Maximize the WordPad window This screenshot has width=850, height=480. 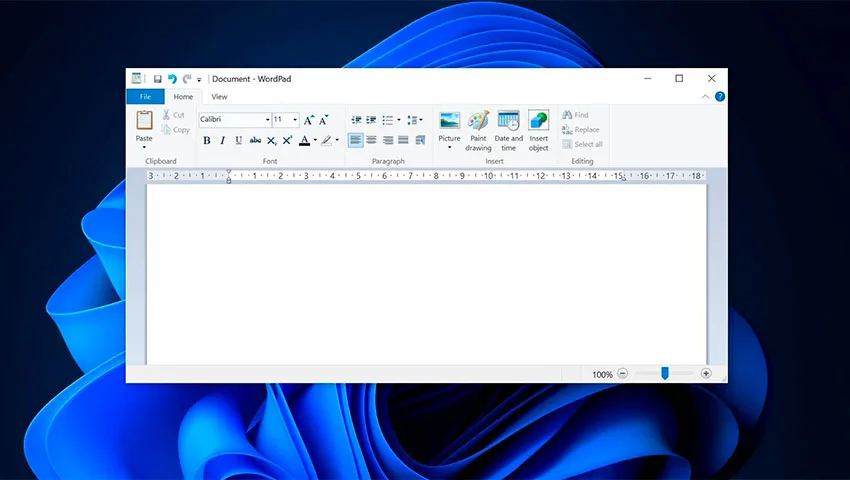click(x=679, y=79)
